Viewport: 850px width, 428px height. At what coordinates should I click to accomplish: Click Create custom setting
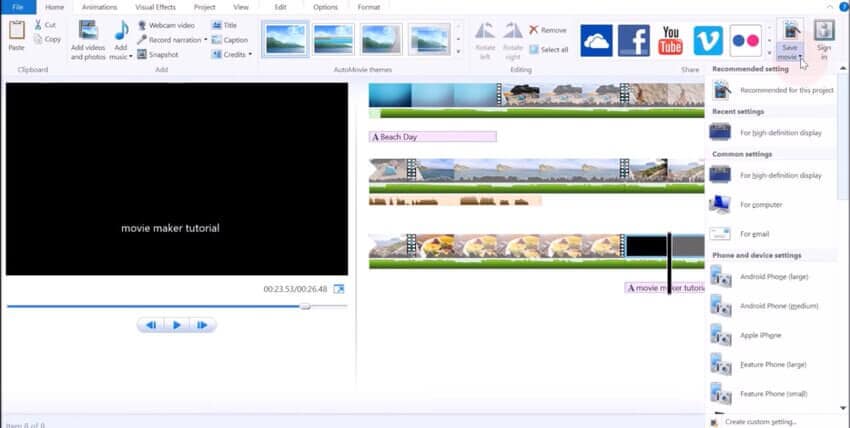(x=756, y=421)
